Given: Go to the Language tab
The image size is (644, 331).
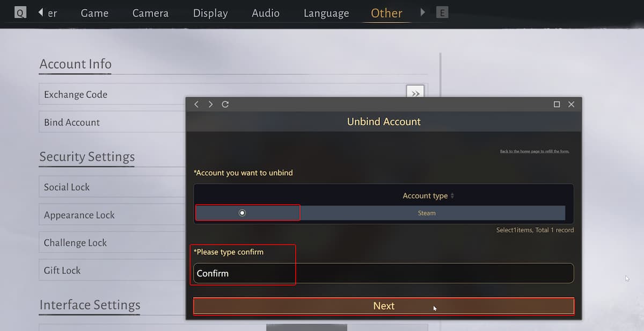Looking at the screenshot, I should pyautogui.click(x=326, y=13).
